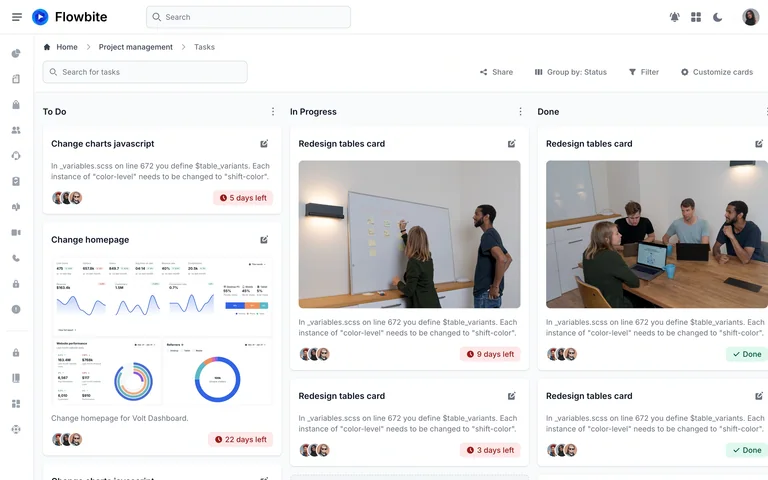Image resolution: width=768 pixels, height=480 pixels.
Task: Click Customize cards button
Action: point(717,72)
